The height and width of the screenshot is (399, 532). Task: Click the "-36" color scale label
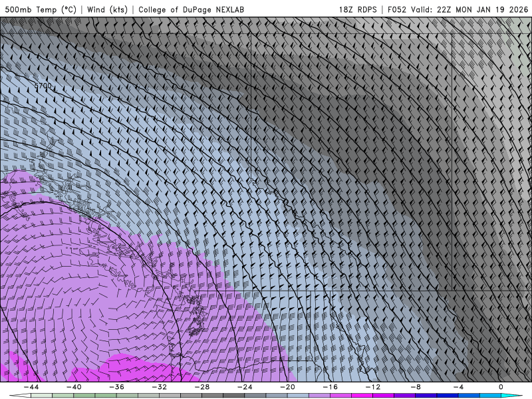116,387
